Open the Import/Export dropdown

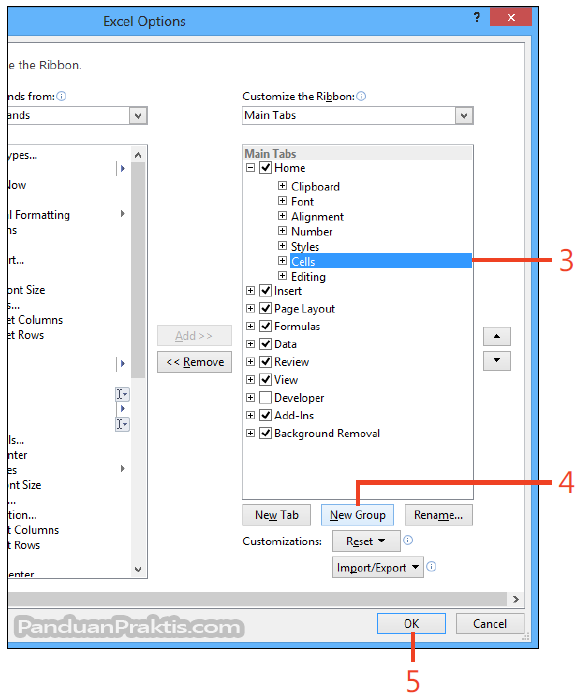[377, 567]
